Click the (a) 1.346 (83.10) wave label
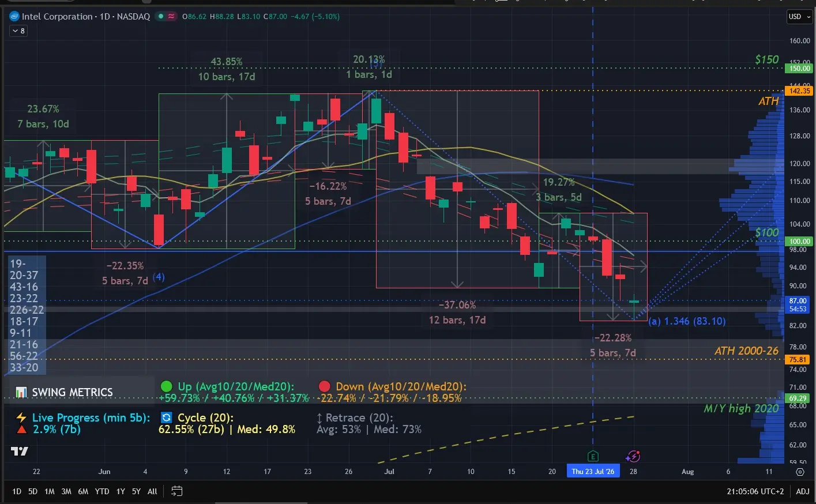 (x=687, y=321)
